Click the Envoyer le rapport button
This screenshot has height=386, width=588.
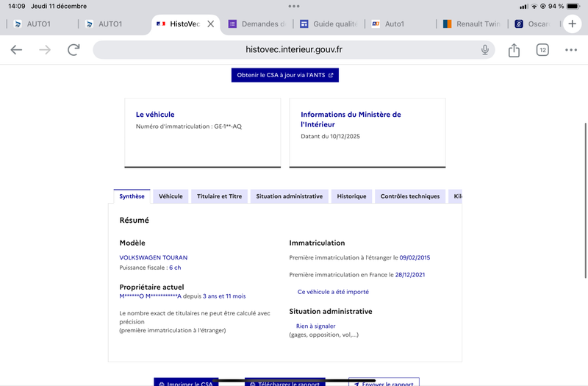click(x=384, y=382)
